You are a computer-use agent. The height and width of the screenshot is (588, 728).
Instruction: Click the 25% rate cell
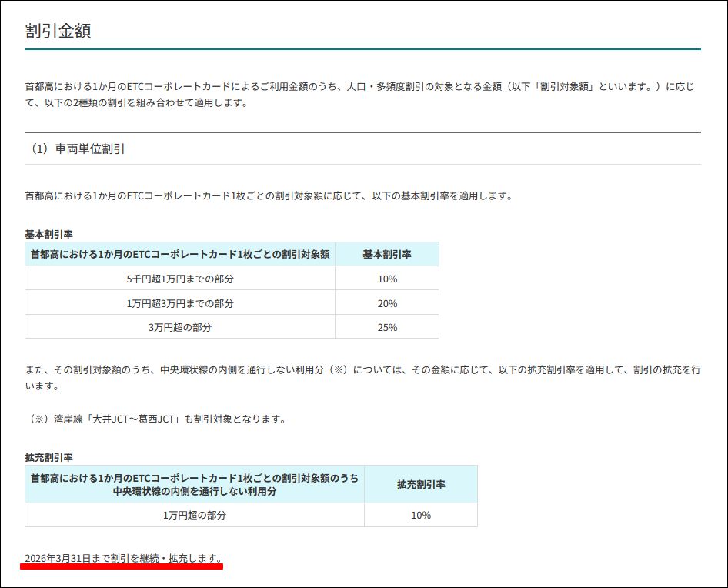pyautogui.click(x=387, y=327)
